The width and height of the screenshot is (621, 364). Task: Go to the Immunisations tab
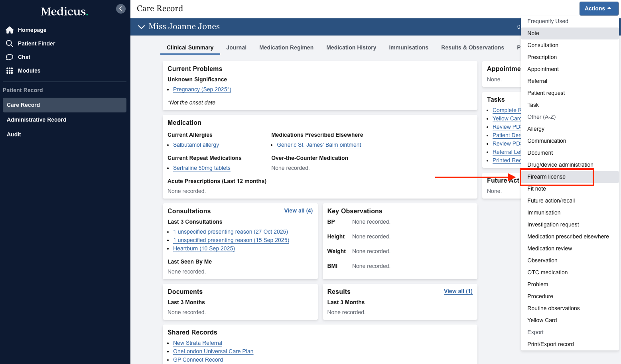click(x=408, y=47)
